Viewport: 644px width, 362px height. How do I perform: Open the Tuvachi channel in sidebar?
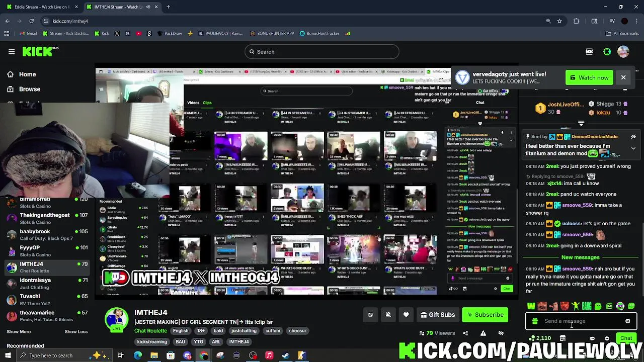click(x=47, y=300)
